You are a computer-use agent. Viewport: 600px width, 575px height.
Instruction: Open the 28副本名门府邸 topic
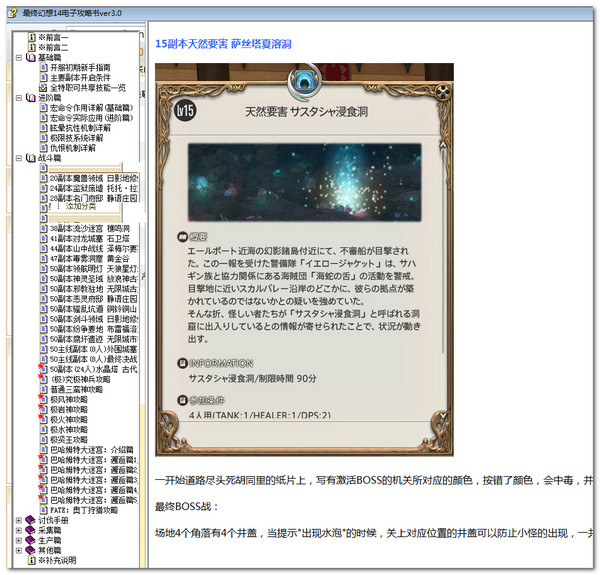94,198
